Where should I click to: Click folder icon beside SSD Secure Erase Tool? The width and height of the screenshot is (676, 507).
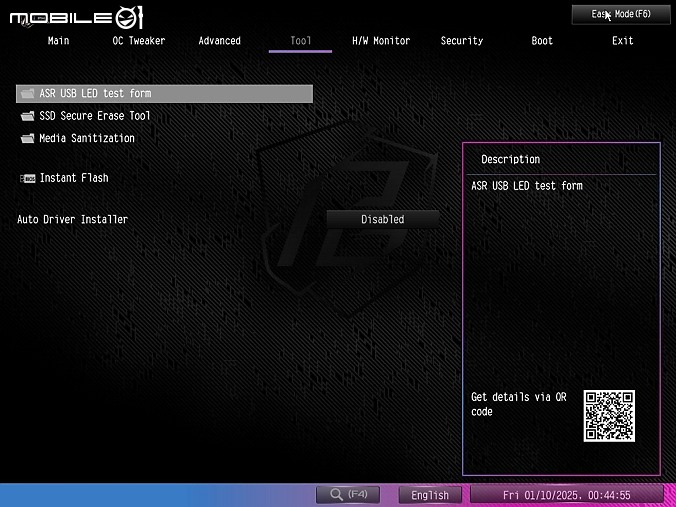[27, 116]
